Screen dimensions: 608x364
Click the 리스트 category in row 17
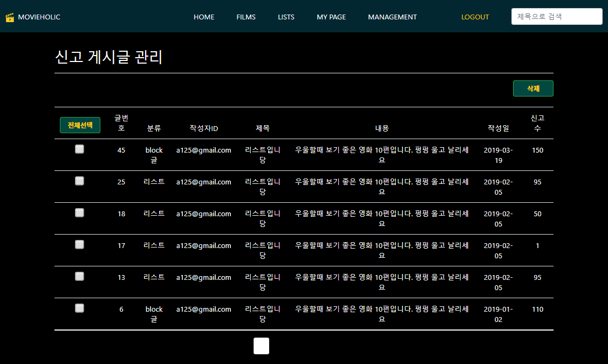click(154, 245)
